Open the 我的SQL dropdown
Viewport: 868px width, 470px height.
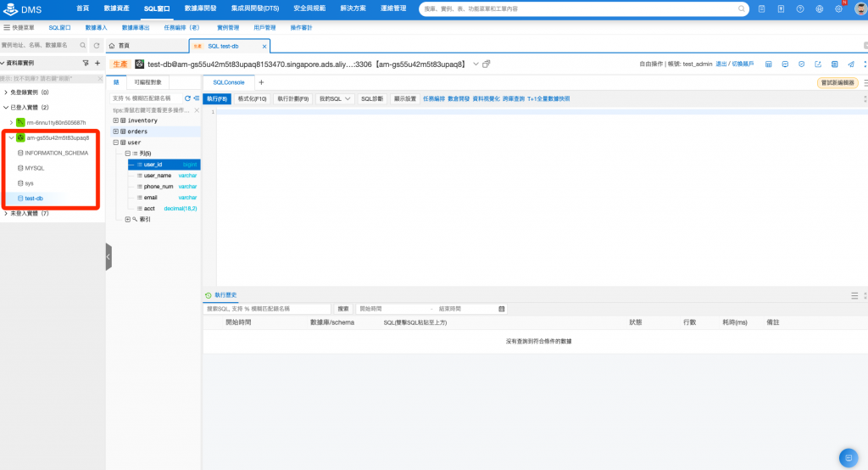click(x=335, y=98)
